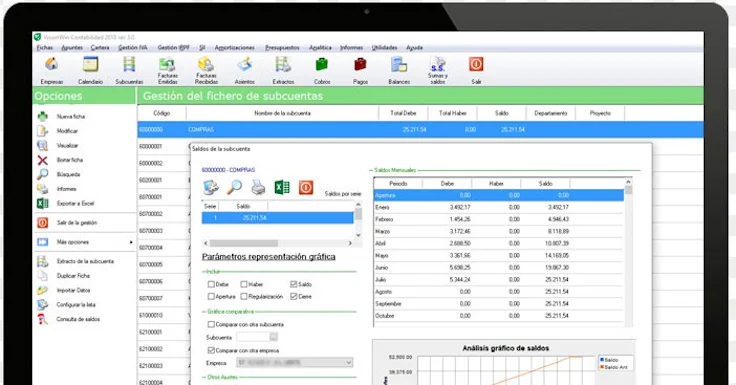Image resolution: width=736 pixels, height=385 pixels.
Task: Tick Comparar con otra subcuenta checkbox
Action: [211, 324]
